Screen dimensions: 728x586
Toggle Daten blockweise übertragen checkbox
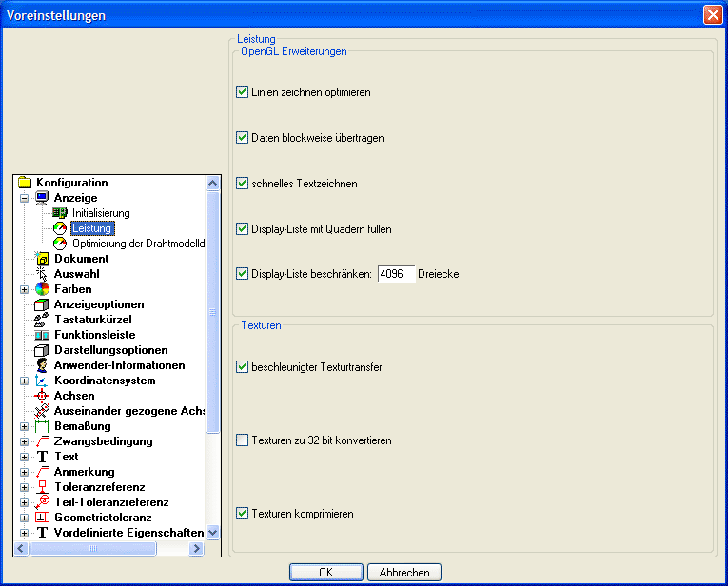pos(242,137)
